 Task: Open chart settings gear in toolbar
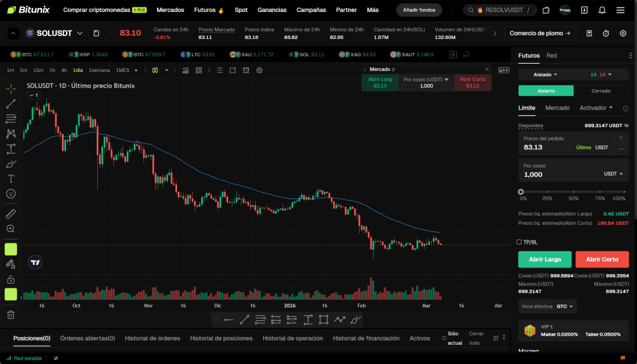259,70
